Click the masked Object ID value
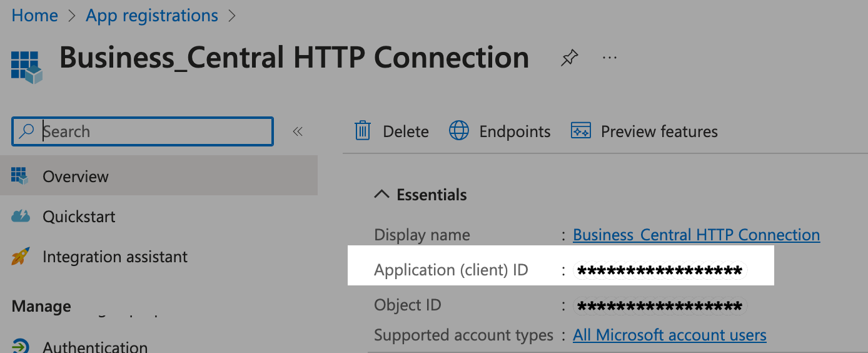The width and height of the screenshot is (868, 353). tap(660, 306)
